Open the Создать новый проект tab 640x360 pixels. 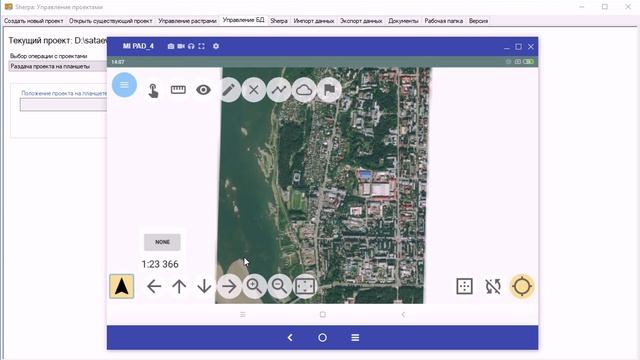click(33, 21)
